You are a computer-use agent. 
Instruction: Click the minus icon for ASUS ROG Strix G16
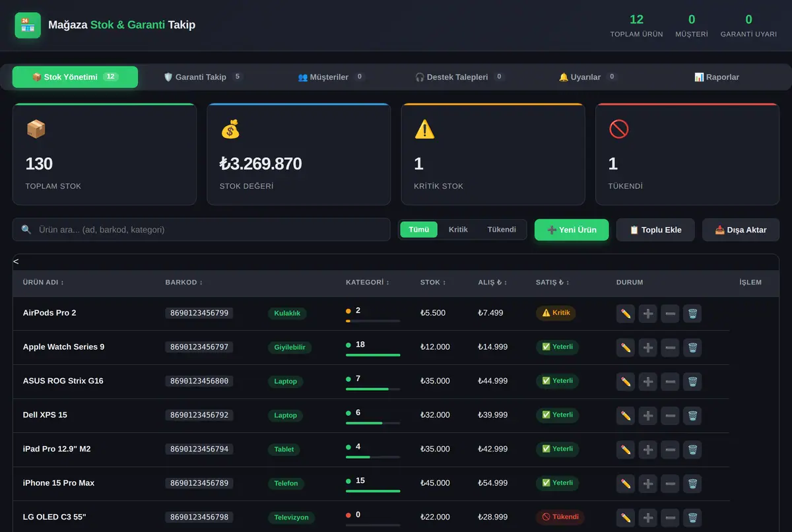(670, 382)
